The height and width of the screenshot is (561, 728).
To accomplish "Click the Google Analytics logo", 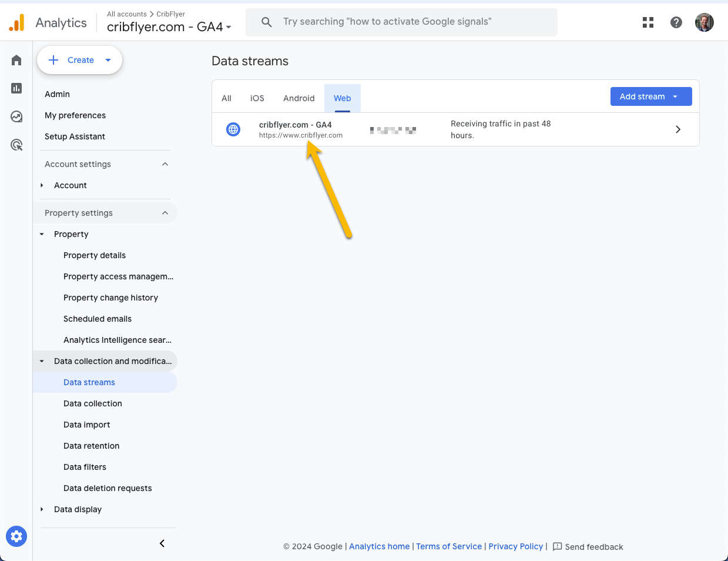I will (17, 22).
